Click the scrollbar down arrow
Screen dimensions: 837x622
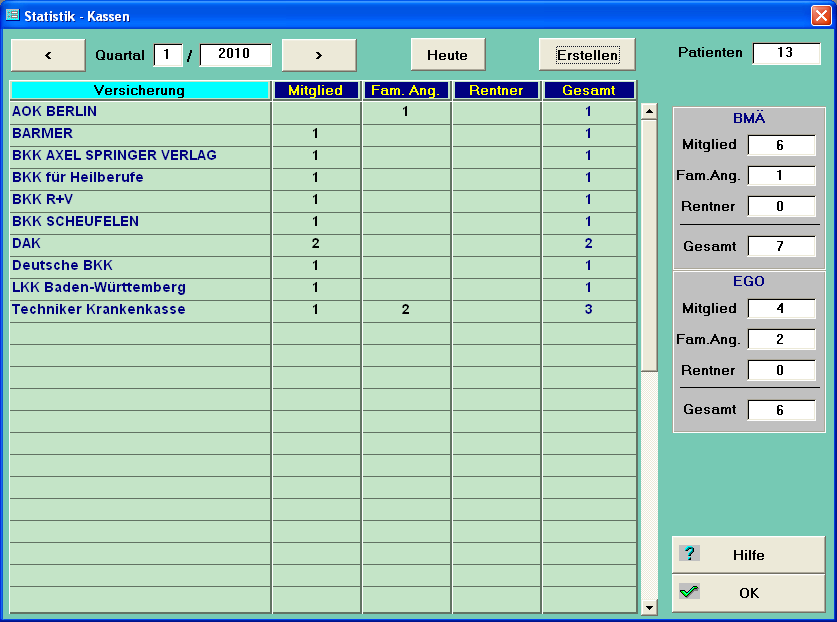tap(649, 607)
